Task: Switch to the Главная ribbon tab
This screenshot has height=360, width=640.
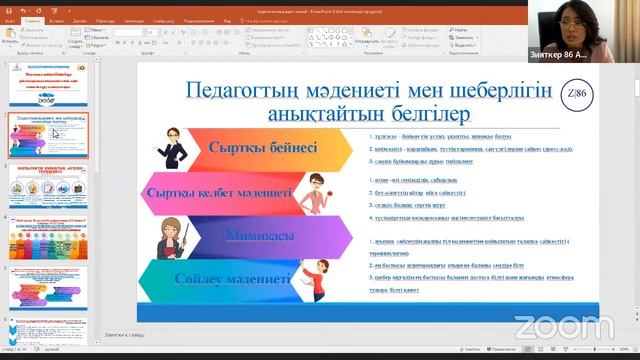Action: (32, 21)
